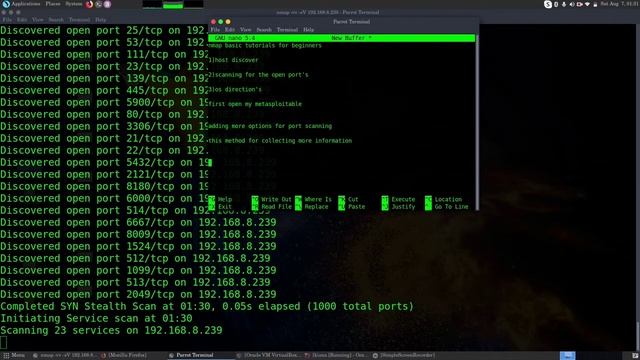Click the nano Exit shortcut label

[225, 207]
